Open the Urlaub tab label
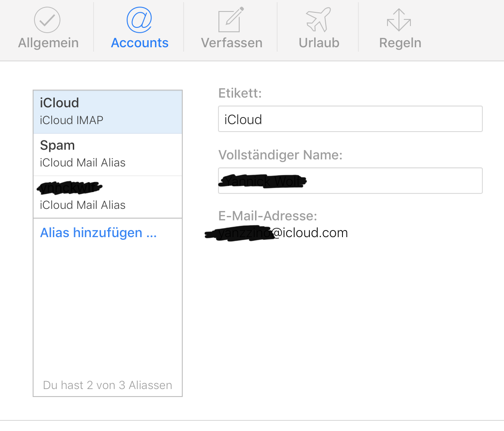504x431 pixels. click(x=319, y=43)
